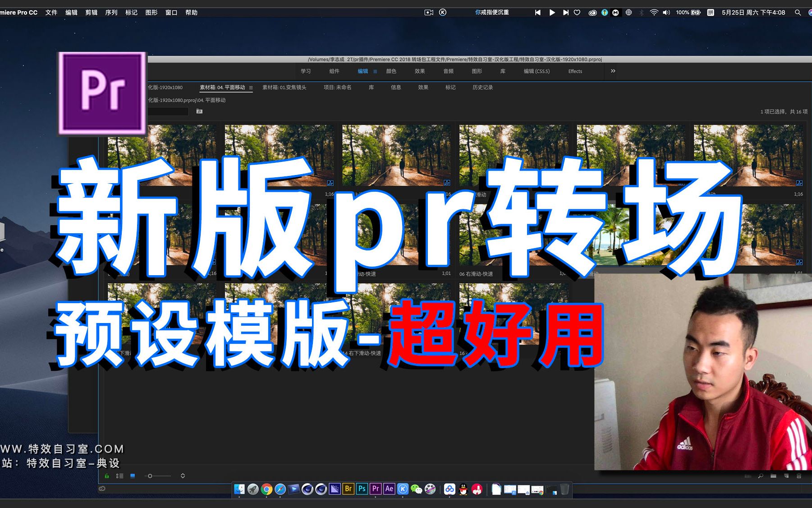Open the Creative Cloud menu bar icon
812x508 pixels.
592,13
